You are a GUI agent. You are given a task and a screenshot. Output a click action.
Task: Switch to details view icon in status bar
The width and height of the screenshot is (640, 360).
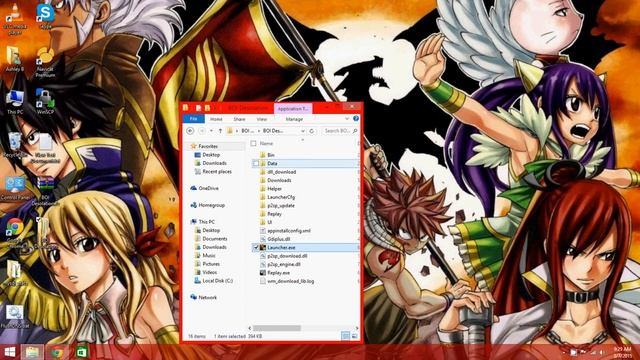[345, 336]
